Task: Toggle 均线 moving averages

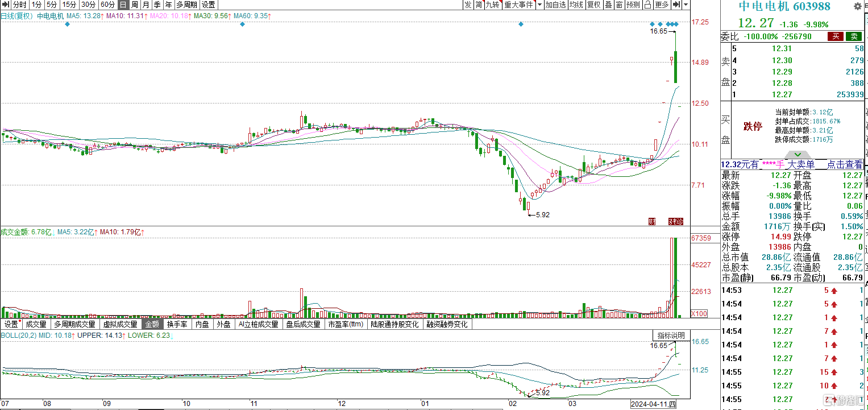Action: [x=576, y=5]
